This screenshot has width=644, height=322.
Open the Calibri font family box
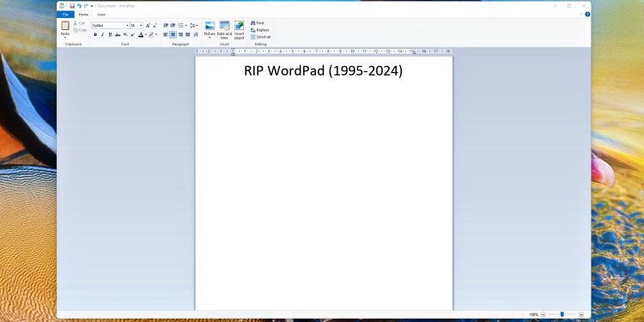(111, 26)
